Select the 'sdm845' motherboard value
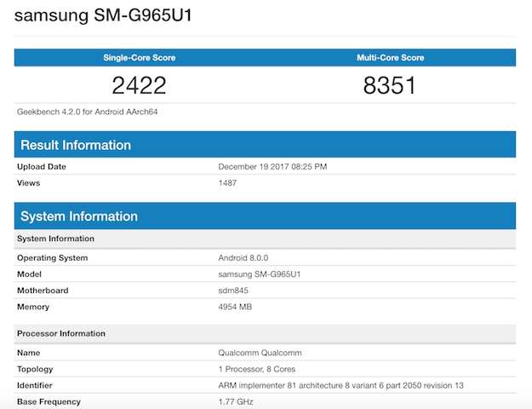Image resolution: width=532 pixels, height=409 pixels. [x=233, y=291]
